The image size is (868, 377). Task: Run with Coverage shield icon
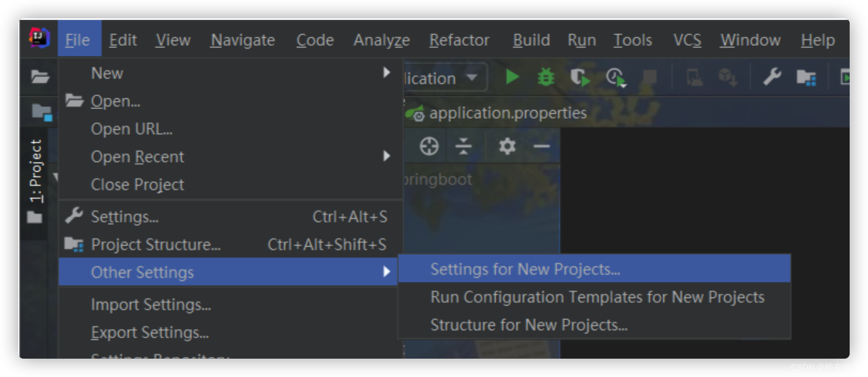coord(580,77)
